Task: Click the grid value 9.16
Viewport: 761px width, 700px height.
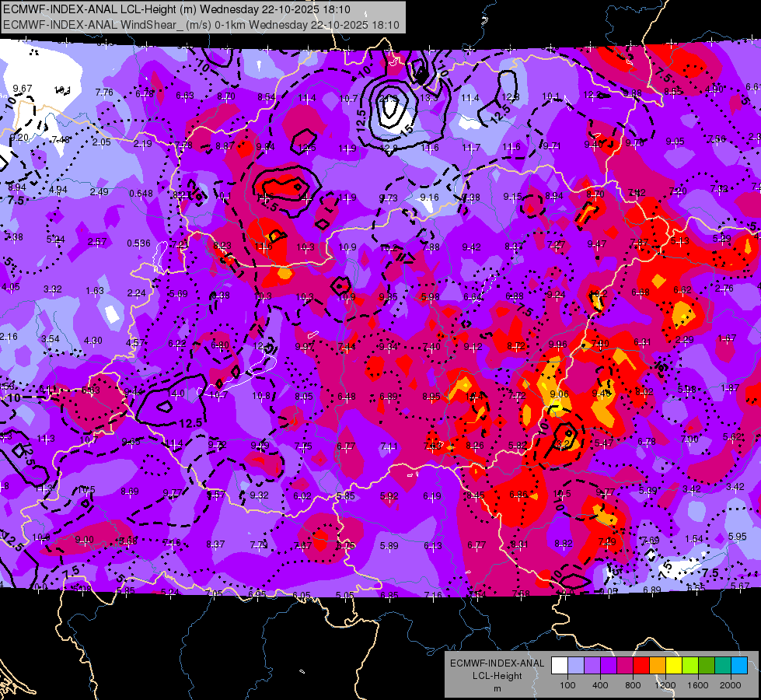Action: coord(430,197)
